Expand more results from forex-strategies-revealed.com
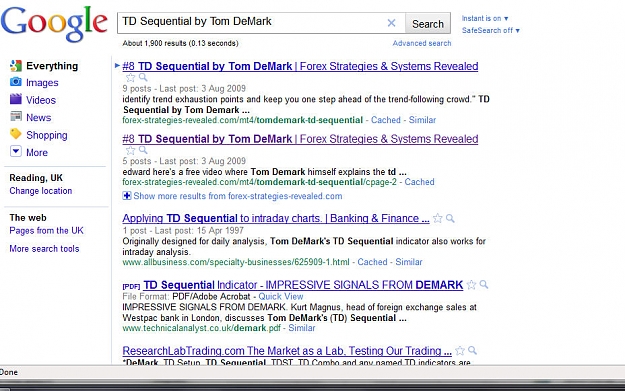 click(232, 196)
